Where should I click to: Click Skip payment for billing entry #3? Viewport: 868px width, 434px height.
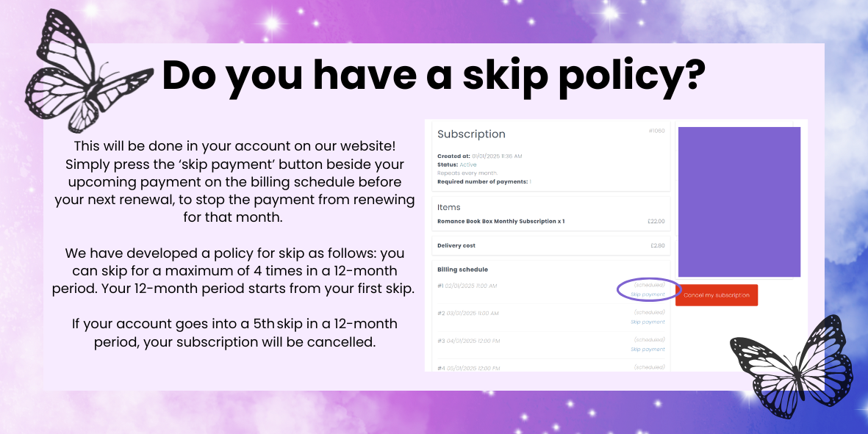click(648, 350)
